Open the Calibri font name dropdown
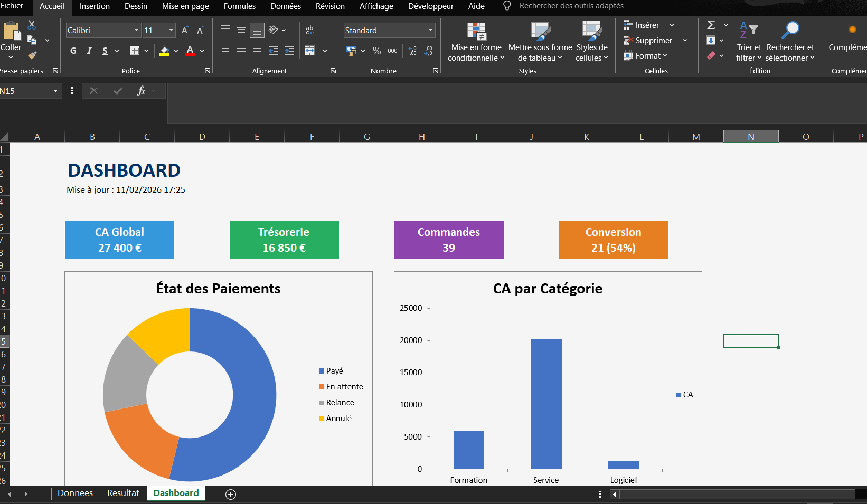 (137, 30)
